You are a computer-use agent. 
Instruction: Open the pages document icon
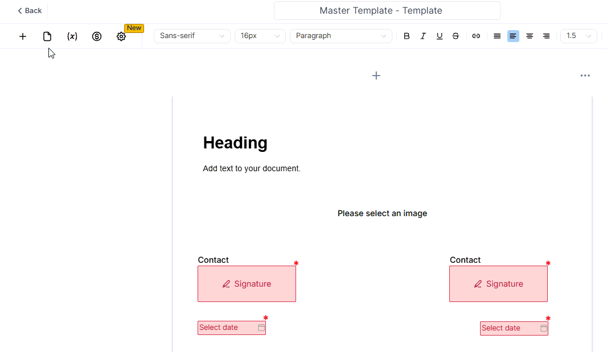pos(47,36)
